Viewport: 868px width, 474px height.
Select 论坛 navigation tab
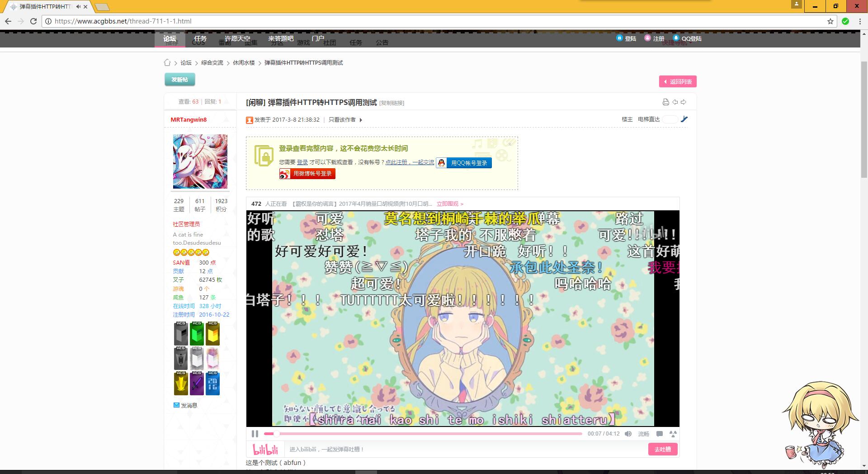(x=170, y=39)
